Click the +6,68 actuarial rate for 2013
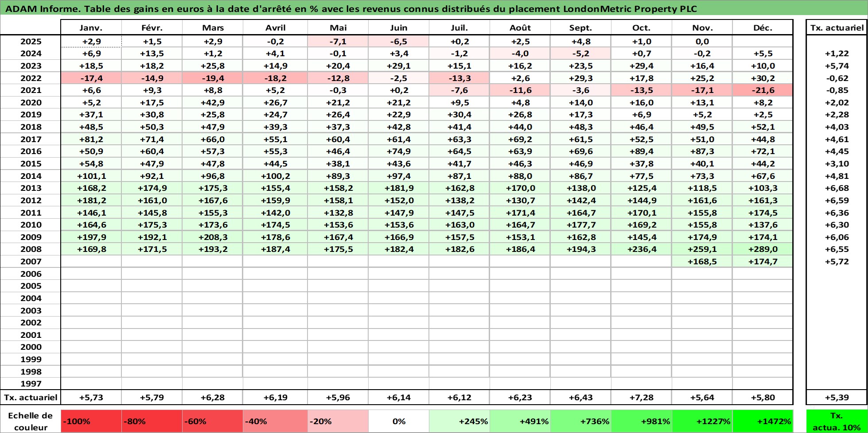The width and height of the screenshot is (868, 433). 837,188
